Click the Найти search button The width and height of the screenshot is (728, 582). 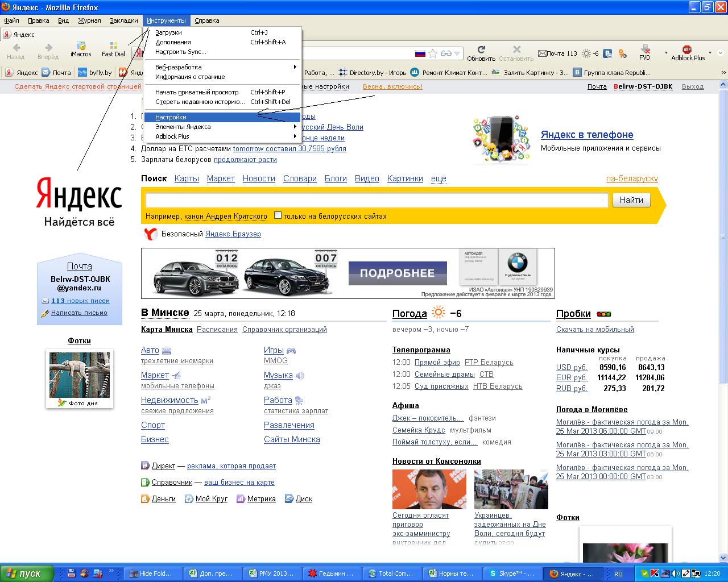[631, 200]
